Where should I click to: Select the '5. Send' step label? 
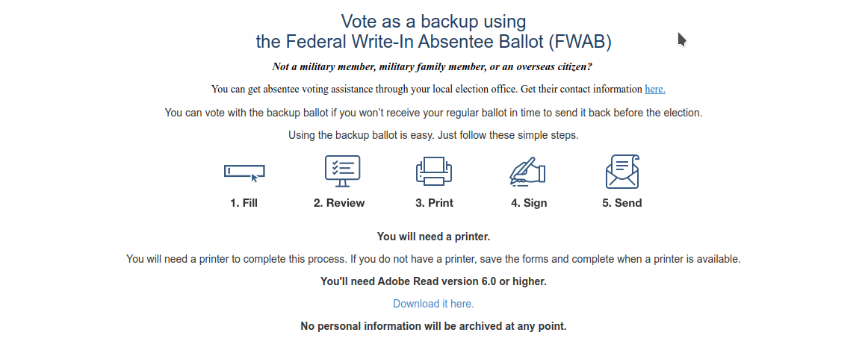(x=622, y=203)
